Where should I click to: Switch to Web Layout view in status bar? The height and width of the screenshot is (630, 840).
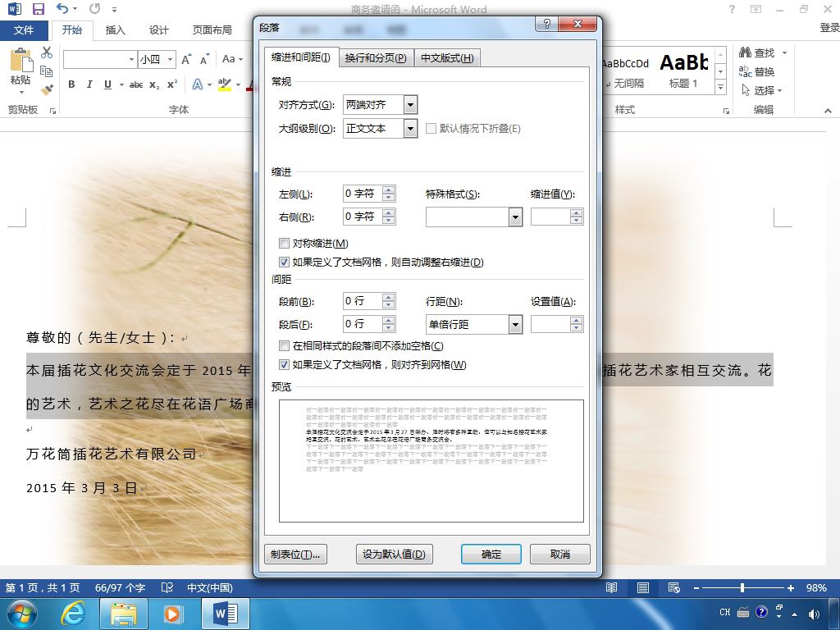click(674, 587)
